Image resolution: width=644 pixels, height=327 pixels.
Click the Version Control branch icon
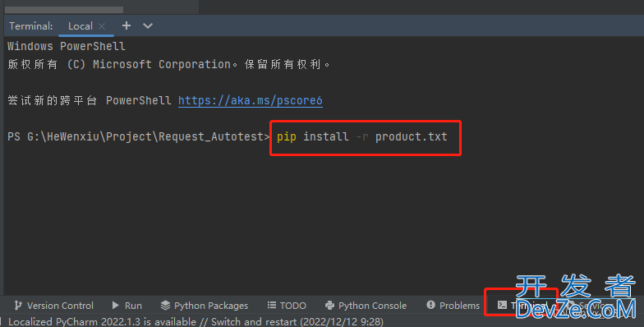pyautogui.click(x=18, y=306)
